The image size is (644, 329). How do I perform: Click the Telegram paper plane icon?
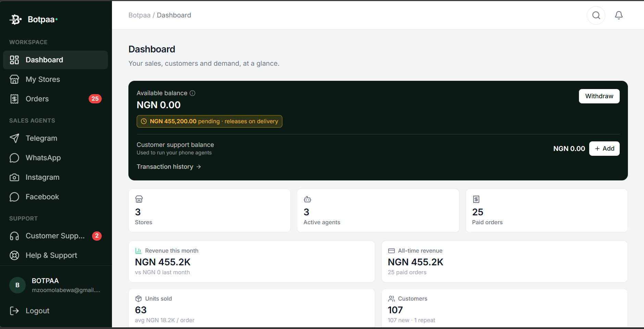(14, 138)
